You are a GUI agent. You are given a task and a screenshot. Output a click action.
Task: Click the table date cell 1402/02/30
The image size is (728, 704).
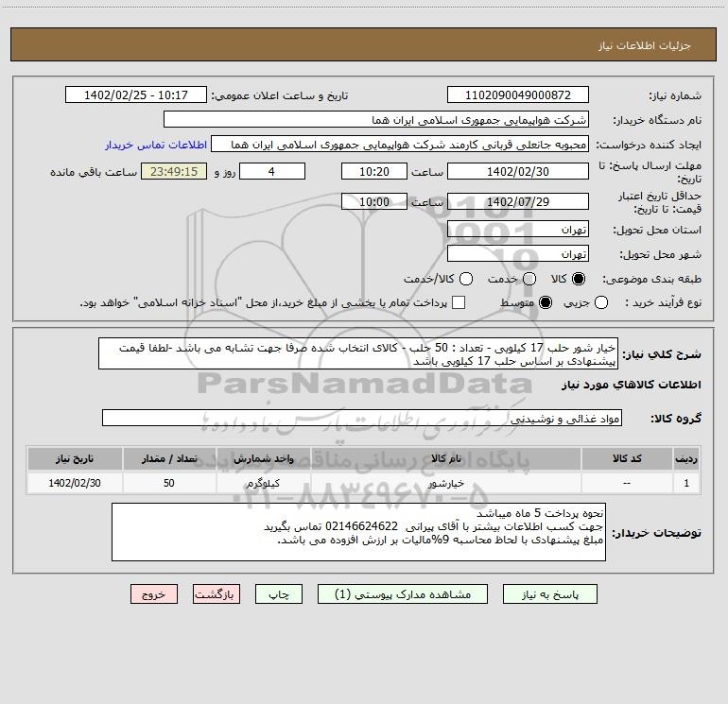pos(75,483)
